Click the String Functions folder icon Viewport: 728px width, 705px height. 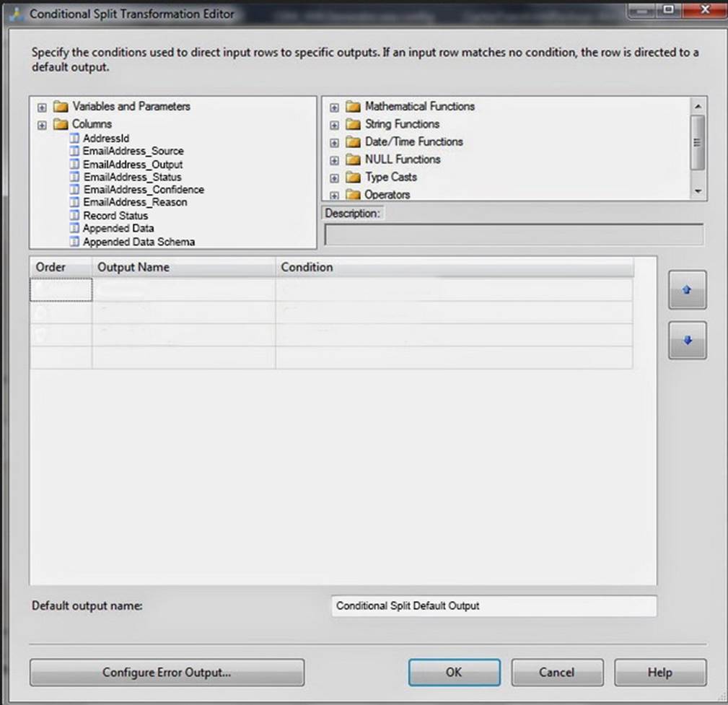(352, 124)
